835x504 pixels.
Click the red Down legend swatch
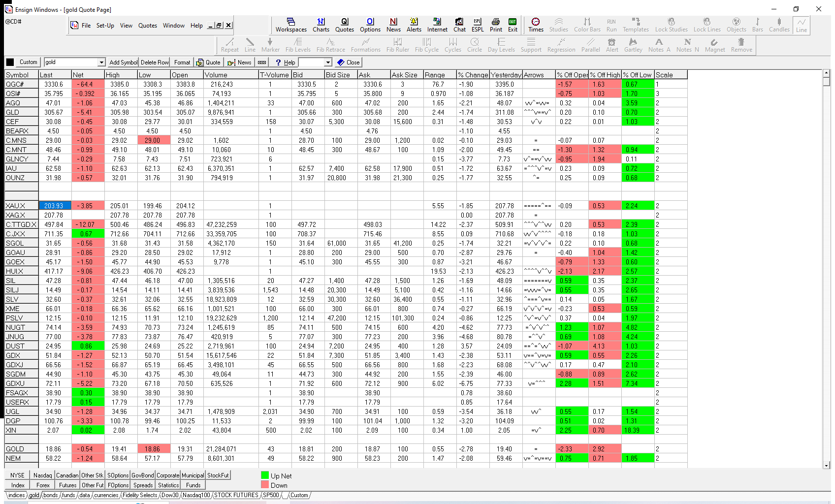[265, 485]
